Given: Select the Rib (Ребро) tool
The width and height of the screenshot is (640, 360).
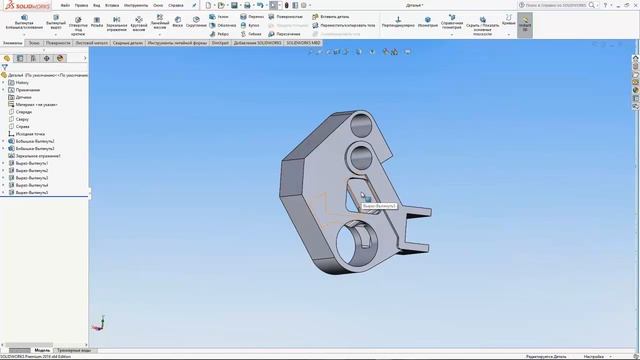Looking at the screenshot, I should 219,34.
